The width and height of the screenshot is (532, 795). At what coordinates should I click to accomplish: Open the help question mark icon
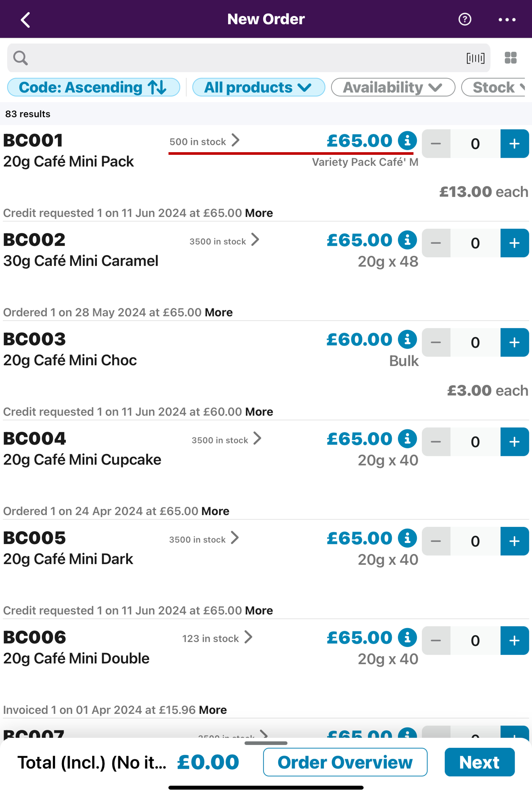465,19
